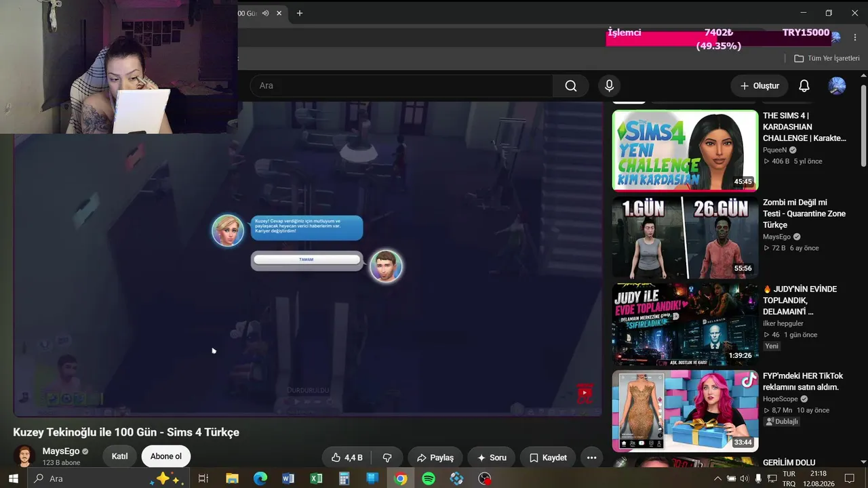Save the video with Kaydet
The width and height of the screenshot is (868, 488).
pos(548,457)
